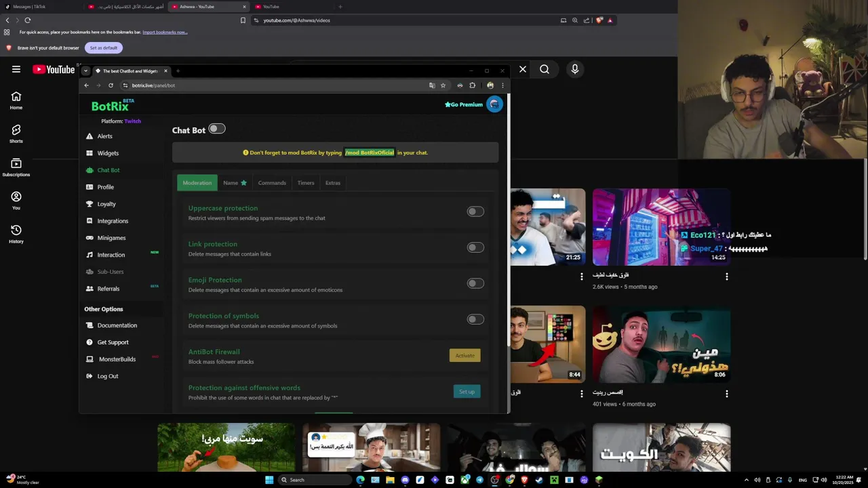Switch to the Commands tab
This screenshot has width=868, height=488.
click(x=272, y=183)
